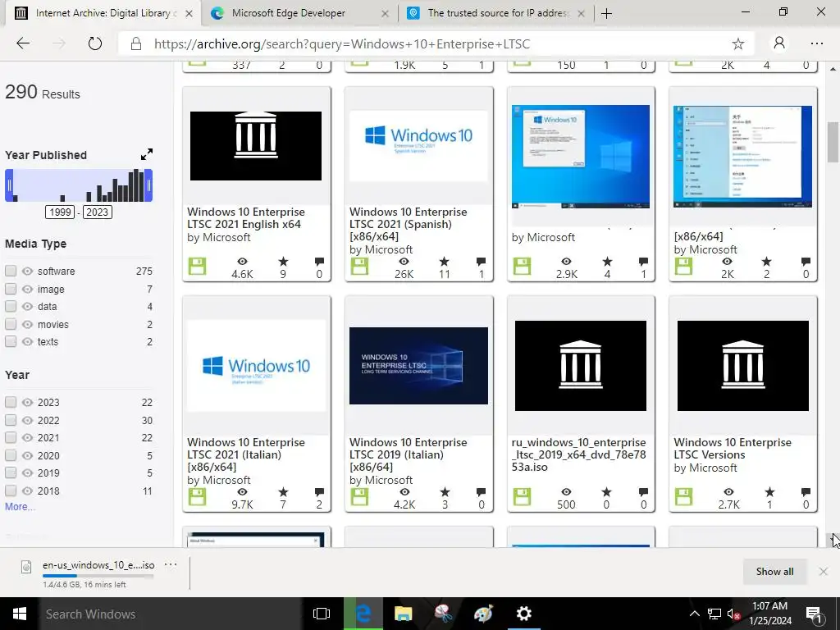Open the Edge profile icon

779,43
